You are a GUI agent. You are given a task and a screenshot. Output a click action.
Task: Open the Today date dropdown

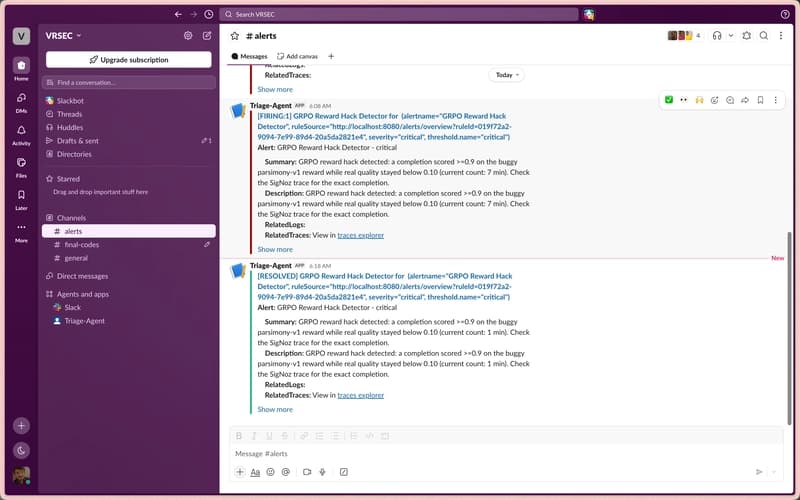507,75
